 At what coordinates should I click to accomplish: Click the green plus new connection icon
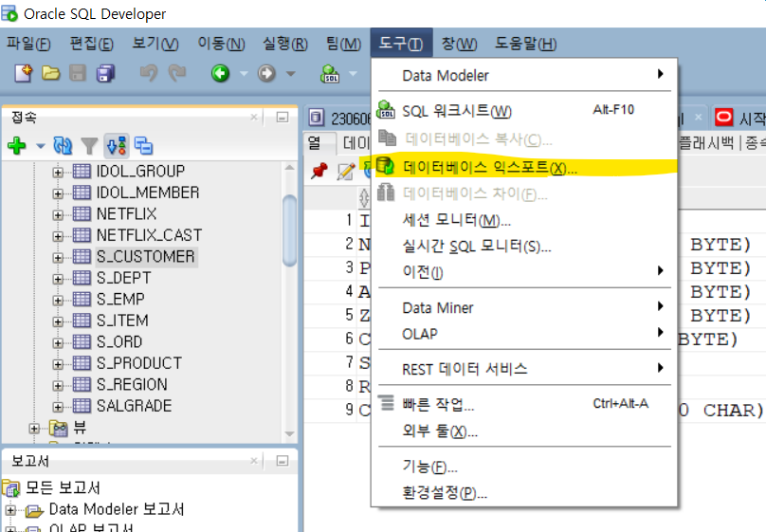(x=17, y=146)
